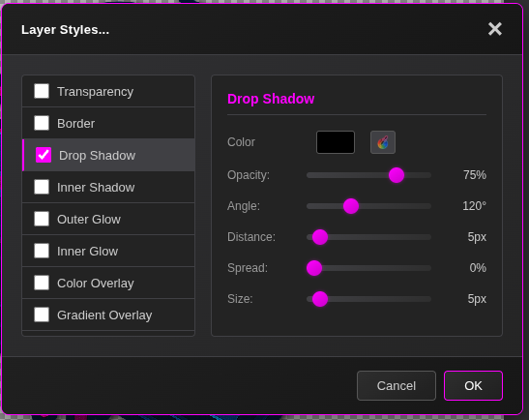Check the Outer Glow checkbox

click(42, 219)
